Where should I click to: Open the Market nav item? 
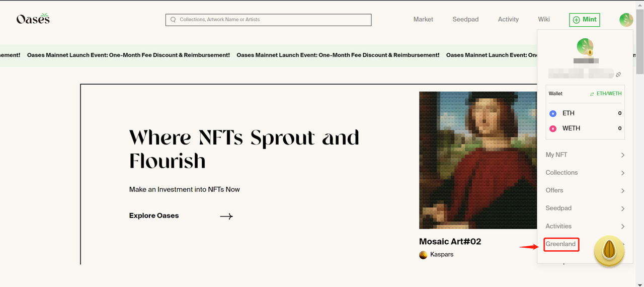tap(423, 19)
